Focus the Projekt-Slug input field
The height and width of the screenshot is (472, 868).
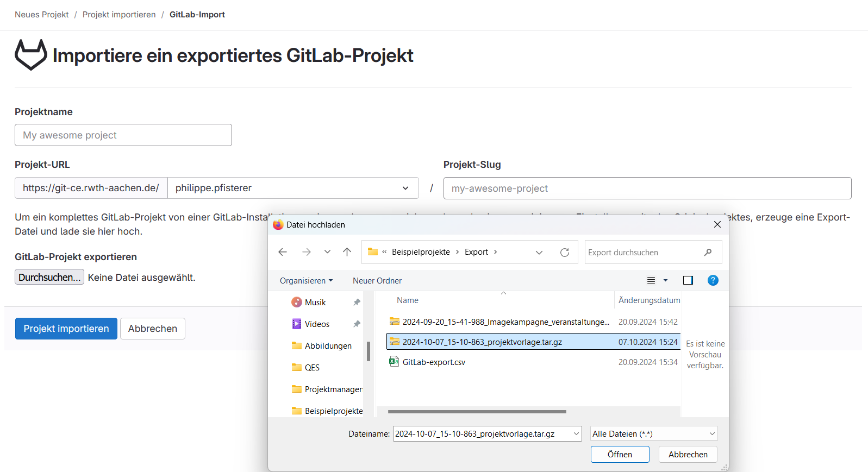coord(647,188)
